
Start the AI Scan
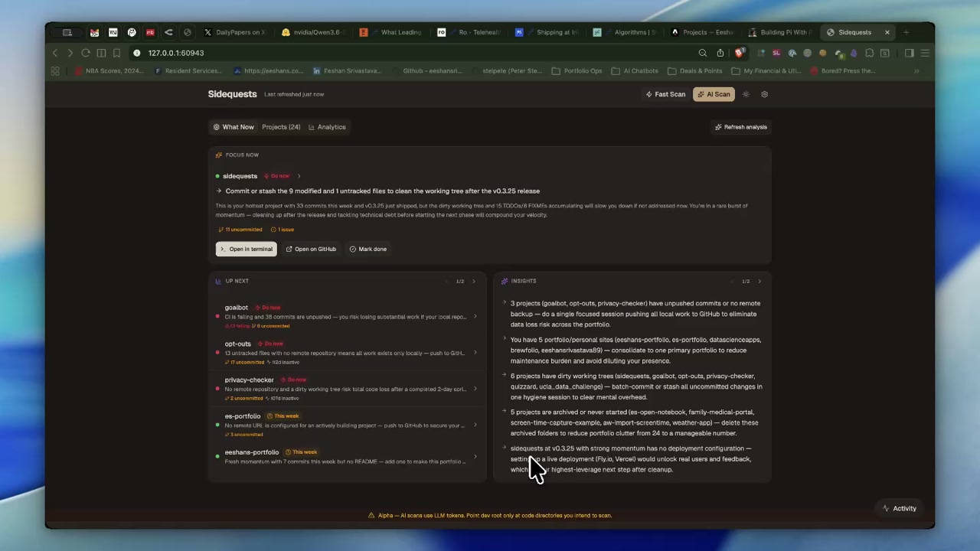(713, 94)
